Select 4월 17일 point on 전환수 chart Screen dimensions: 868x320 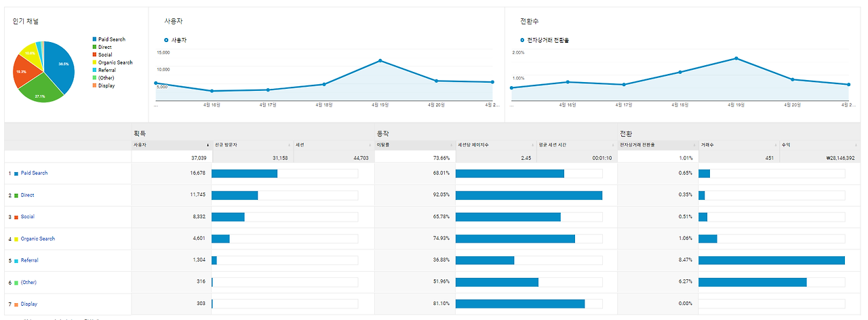point(624,84)
